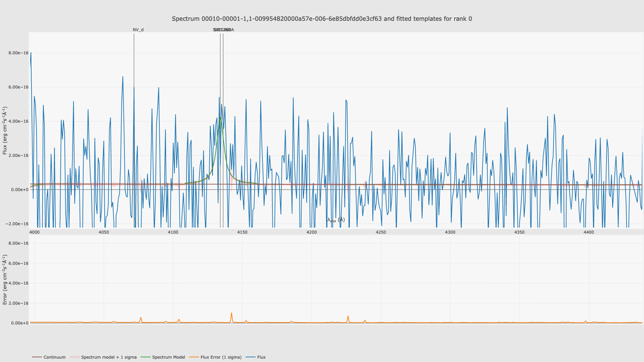
Task: Click the 8.00e−16 flux y-axis tick
Action: [18, 53]
